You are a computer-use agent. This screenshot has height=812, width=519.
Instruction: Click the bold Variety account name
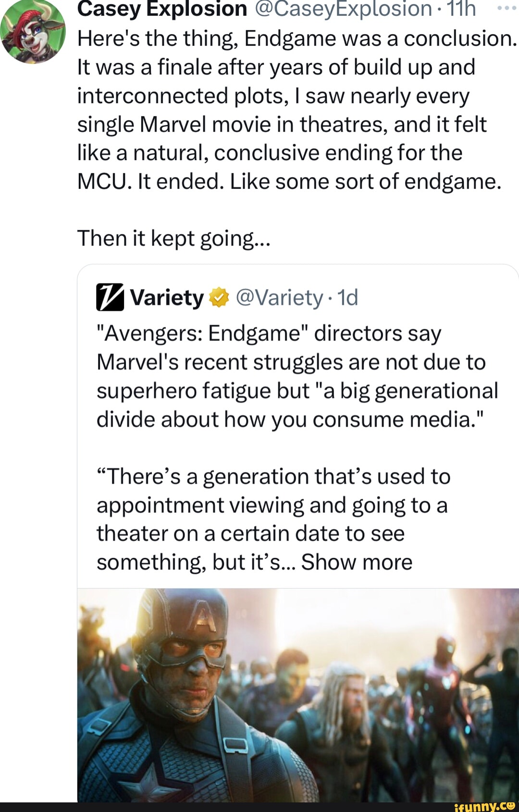(167, 298)
